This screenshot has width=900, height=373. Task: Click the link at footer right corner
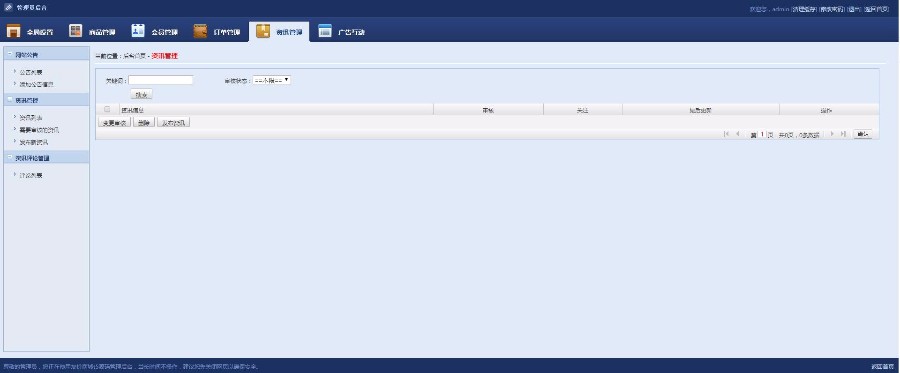[883, 366]
